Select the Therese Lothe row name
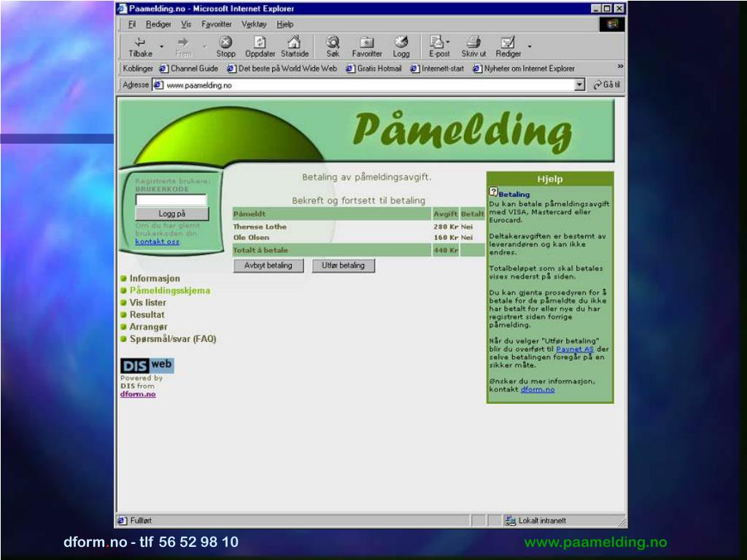747x560 pixels. 260,227
